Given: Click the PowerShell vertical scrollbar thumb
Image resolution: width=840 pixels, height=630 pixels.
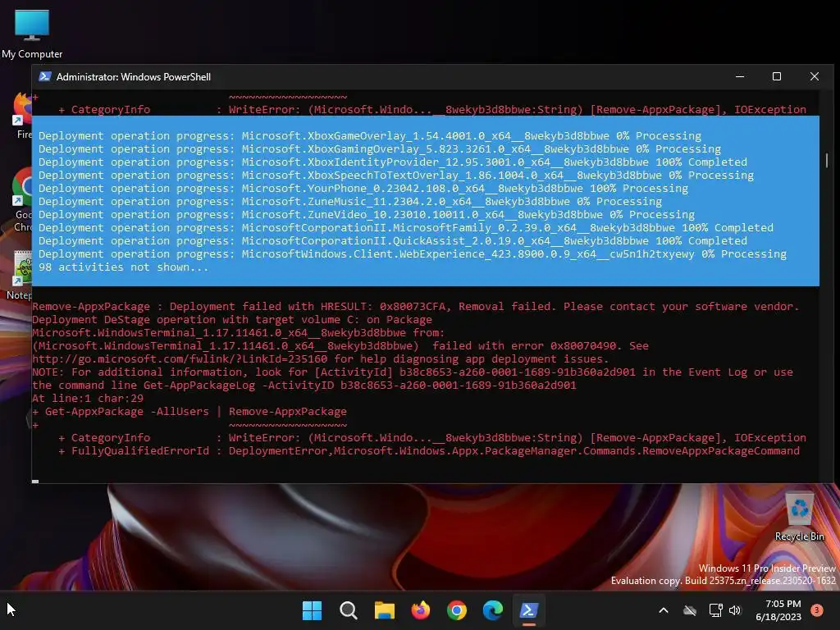Looking at the screenshot, I should click(x=827, y=160).
